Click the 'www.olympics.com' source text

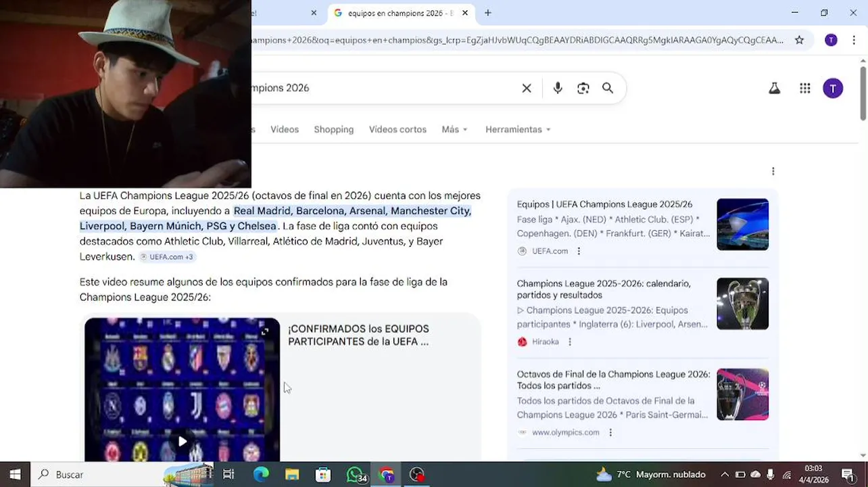(x=566, y=432)
